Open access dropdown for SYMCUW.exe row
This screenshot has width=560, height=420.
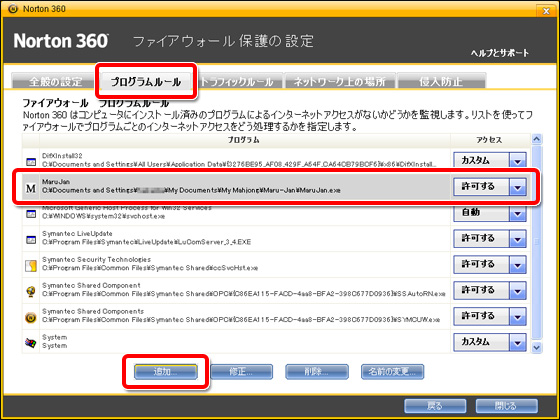tap(518, 317)
